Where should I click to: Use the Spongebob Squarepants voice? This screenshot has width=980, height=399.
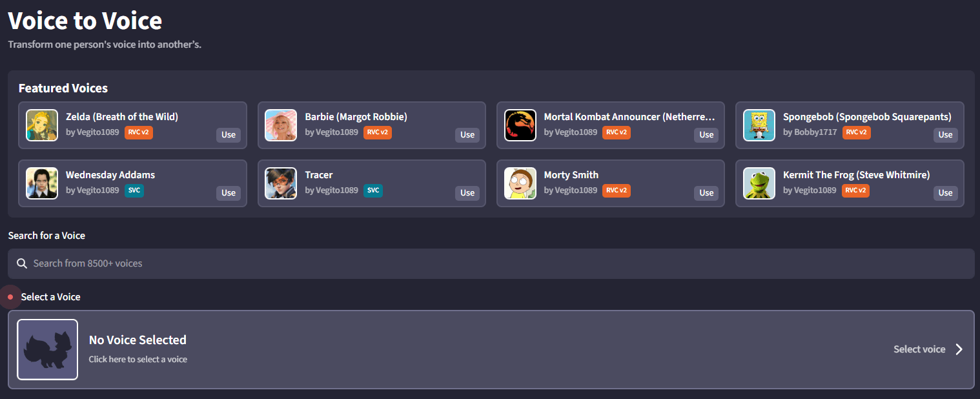coord(945,135)
